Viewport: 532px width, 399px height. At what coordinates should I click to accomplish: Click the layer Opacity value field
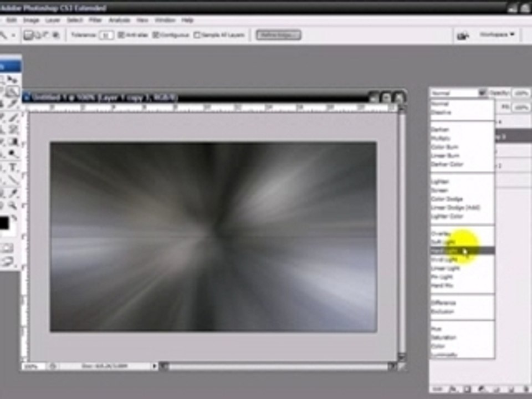(x=520, y=93)
